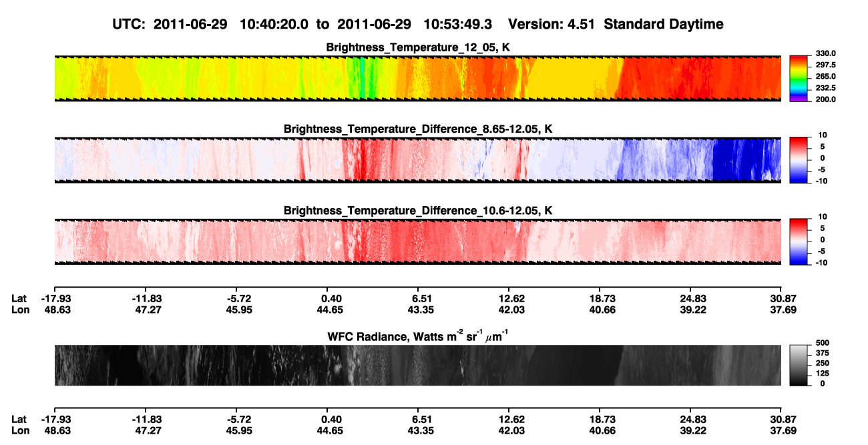This screenshot has height=445, width=868.
Task: Click latitude 0.40 on axis above WFC panel
Action: click(x=331, y=298)
